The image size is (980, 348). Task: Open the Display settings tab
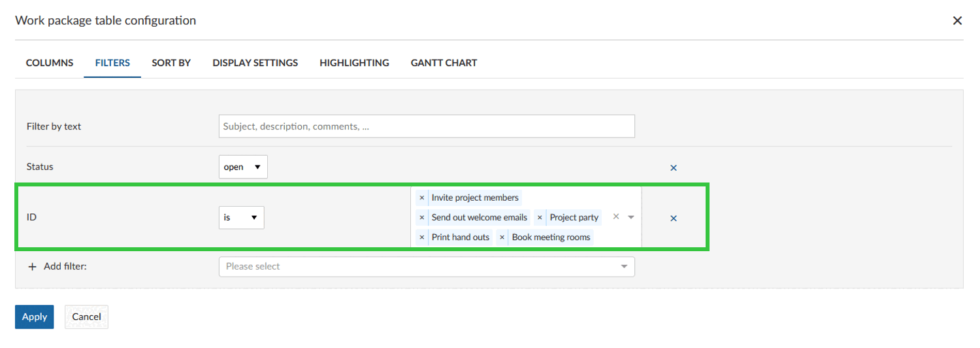click(255, 63)
